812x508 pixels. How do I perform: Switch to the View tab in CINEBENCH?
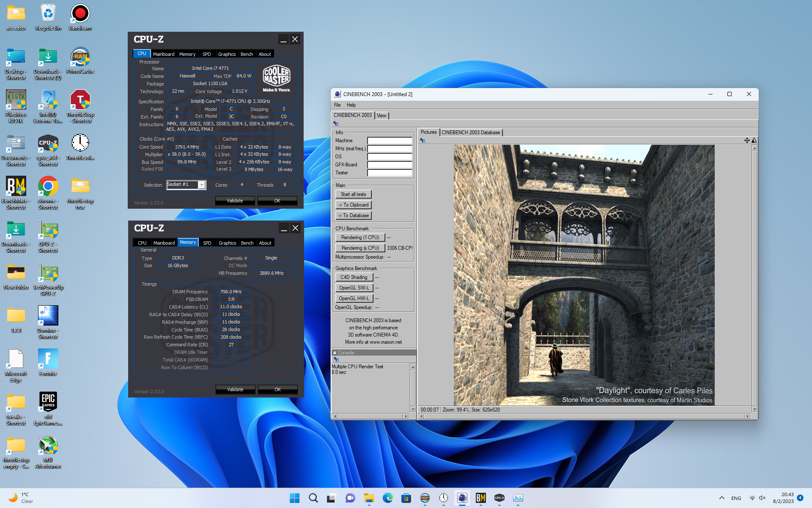click(x=381, y=116)
